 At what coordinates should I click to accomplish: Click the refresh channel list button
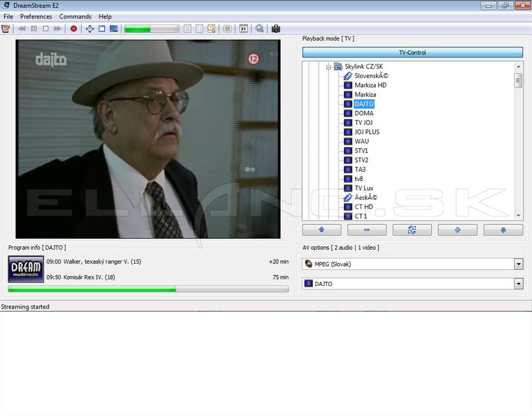pyautogui.click(x=412, y=230)
